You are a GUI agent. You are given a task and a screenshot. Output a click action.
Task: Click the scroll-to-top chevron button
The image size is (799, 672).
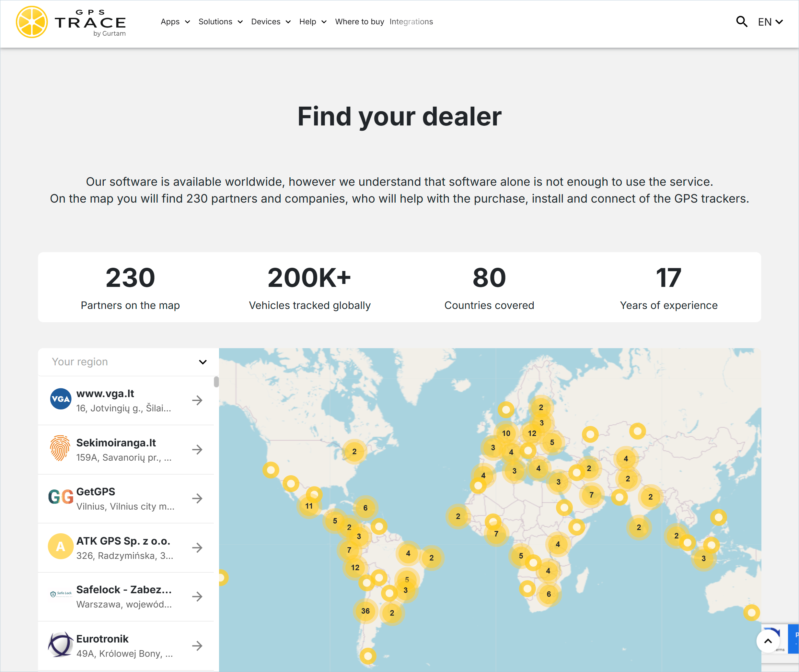coord(768,641)
